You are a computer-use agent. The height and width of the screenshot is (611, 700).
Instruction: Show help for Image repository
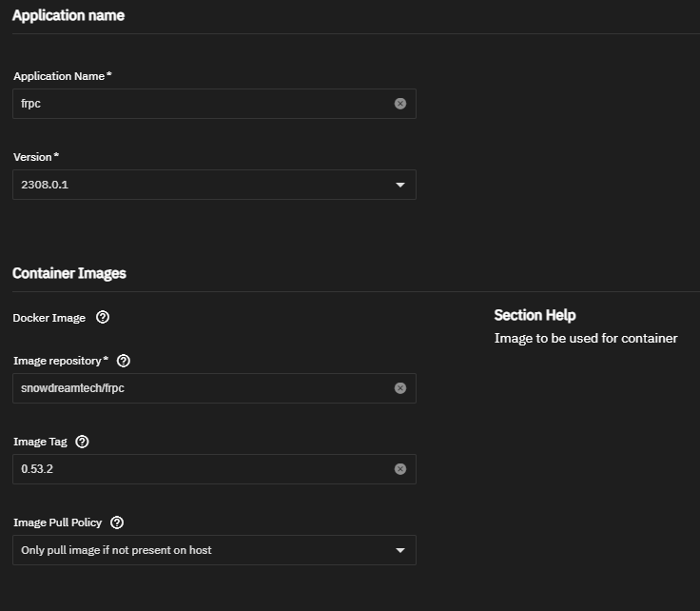[x=124, y=361]
